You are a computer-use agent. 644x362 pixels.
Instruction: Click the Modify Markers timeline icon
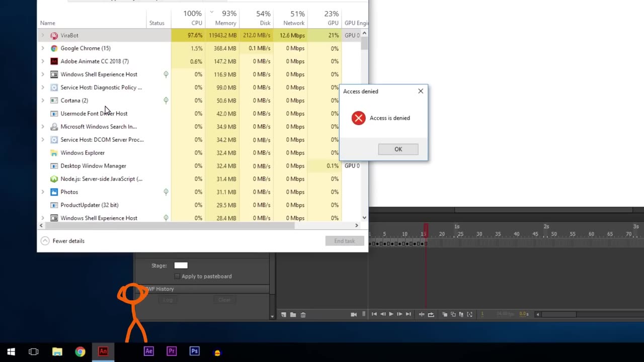(x=469, y=314)
